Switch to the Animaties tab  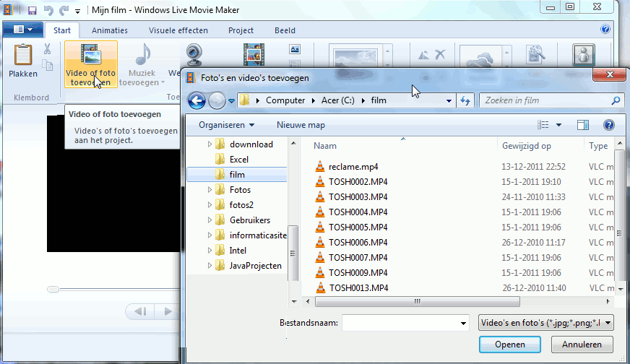point(110,30)
